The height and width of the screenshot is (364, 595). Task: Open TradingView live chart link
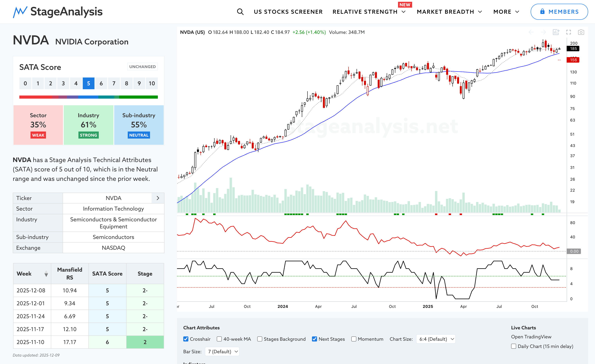(531, 337)
